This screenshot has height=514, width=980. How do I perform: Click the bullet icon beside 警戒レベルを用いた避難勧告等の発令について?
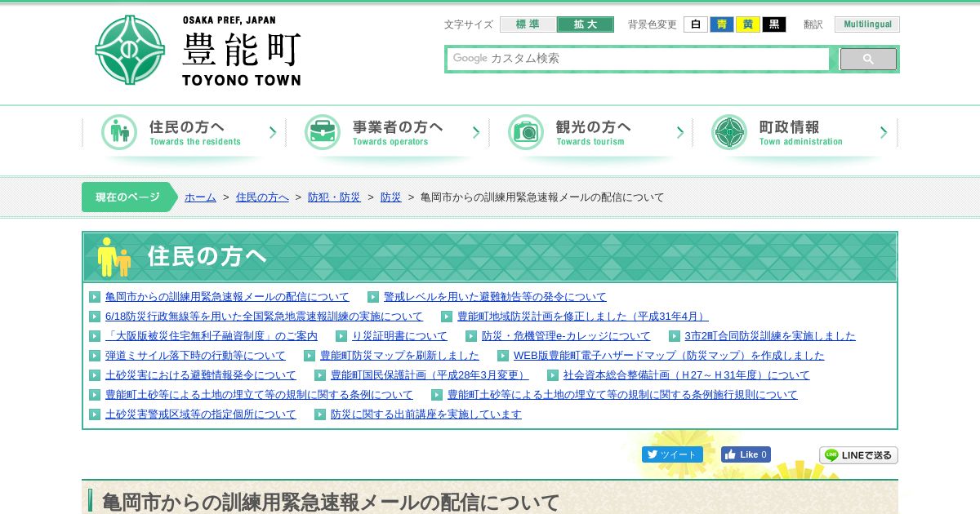pos(373,297)
